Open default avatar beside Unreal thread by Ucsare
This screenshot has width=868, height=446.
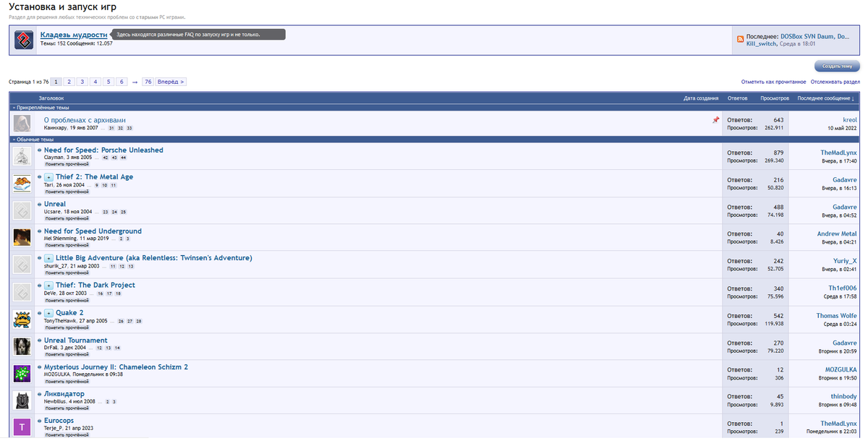pyautogui.click(x=22, y=210)
